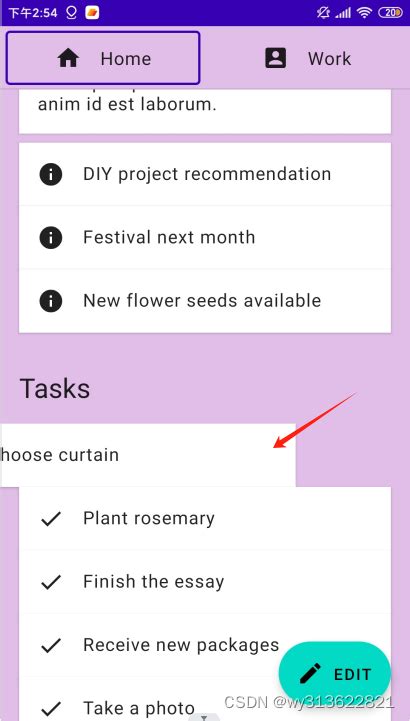Tap the pencil icon on EDIT button
410x721 pixels.
click(310, 674)
